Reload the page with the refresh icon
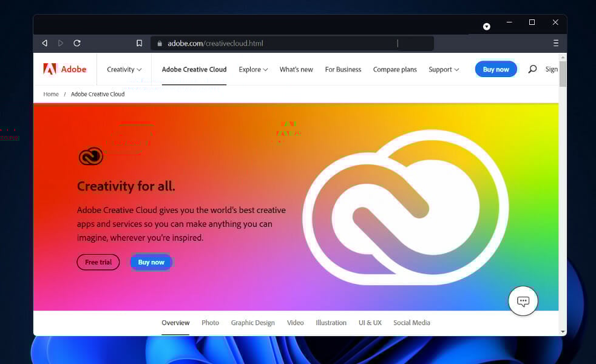 coord(77,43)
